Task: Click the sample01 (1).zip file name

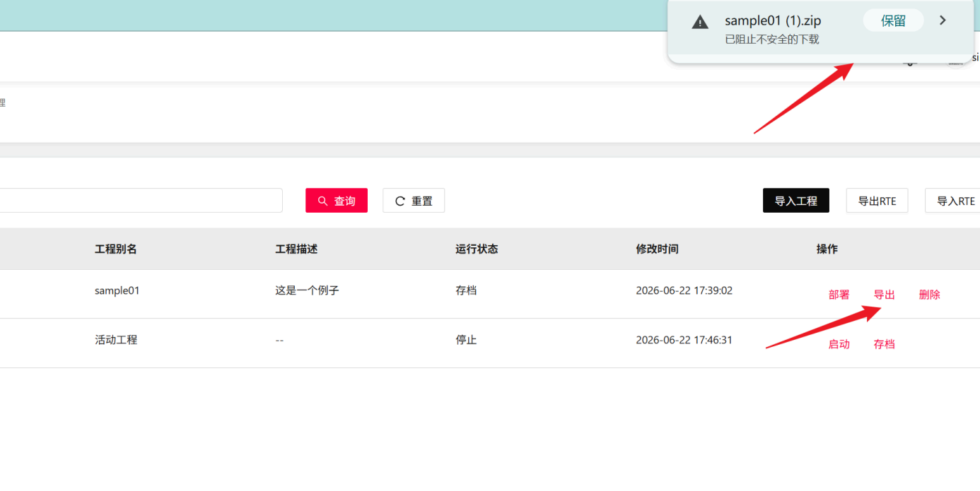Action: pos(773,20)
